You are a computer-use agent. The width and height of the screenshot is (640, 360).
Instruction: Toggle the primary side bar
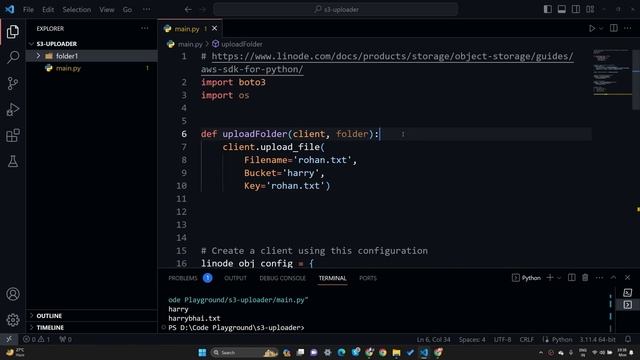548,9
